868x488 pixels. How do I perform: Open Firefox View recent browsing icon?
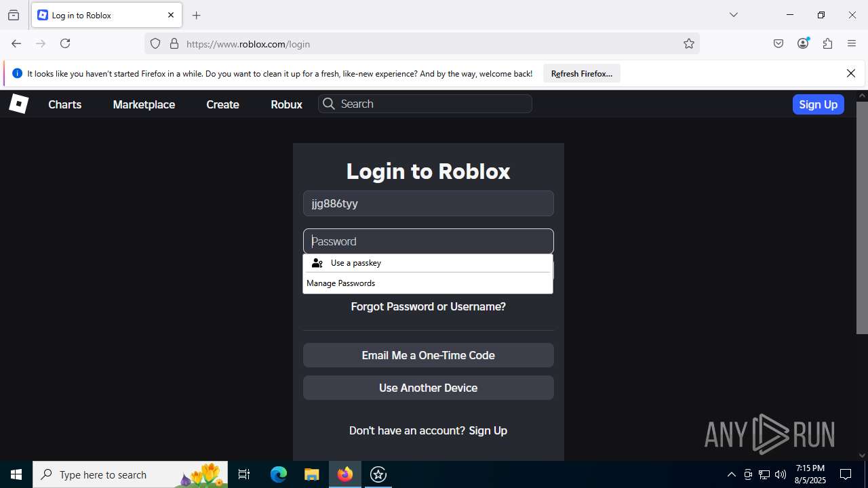click(x=14, y=15)
